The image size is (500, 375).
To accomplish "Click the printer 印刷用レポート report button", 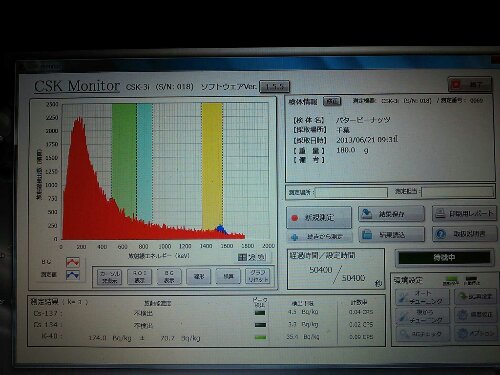I will click(465, 214).
